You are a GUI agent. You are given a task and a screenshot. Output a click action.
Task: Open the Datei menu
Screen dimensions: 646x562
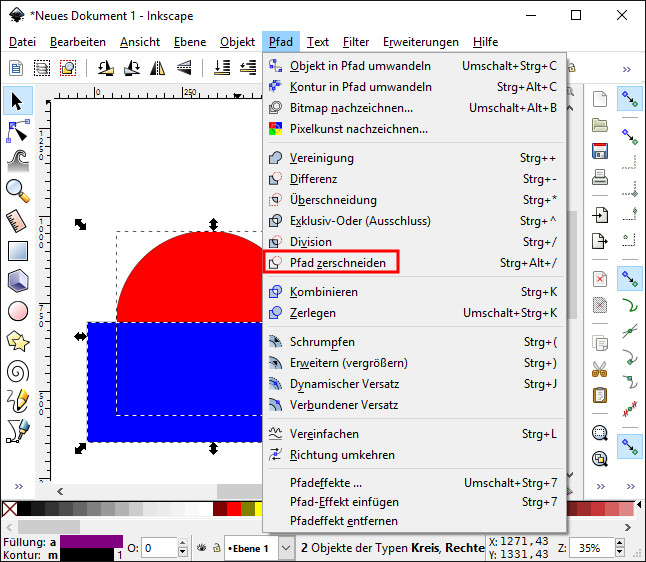[22, 42]
